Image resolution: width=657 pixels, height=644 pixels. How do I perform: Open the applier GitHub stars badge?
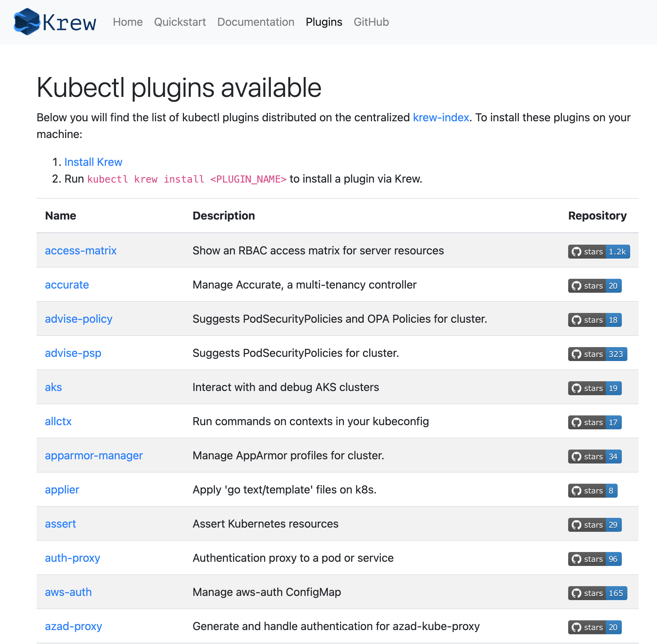click(x=593, y=491)
